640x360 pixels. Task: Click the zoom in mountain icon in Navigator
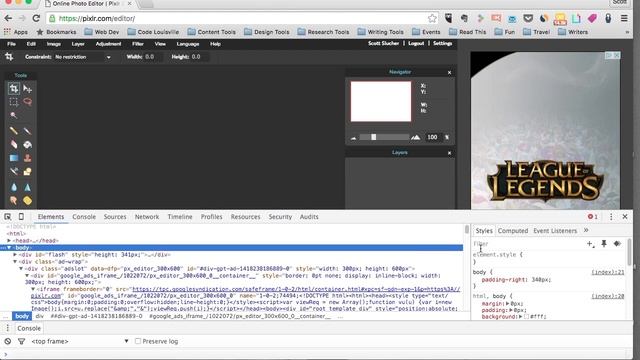pyautogui.click(x=416, y=138)
